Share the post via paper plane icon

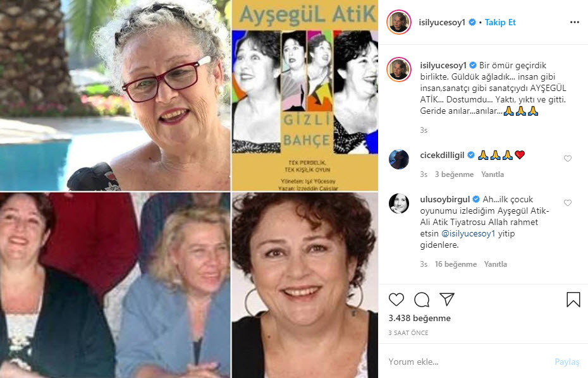tap(447, 299)
